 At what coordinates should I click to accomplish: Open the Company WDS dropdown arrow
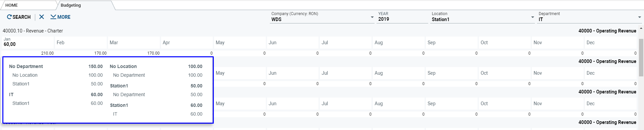[372, 17]
